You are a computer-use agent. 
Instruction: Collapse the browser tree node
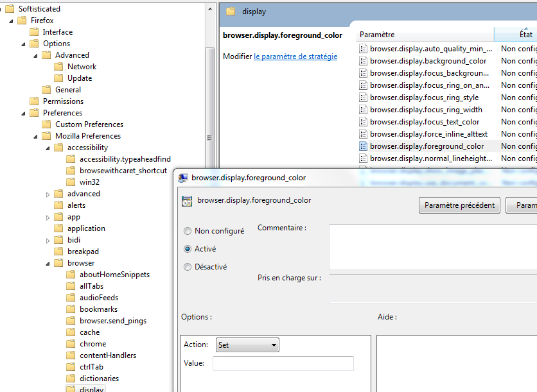pyautogui.click(x=48, y=264)
